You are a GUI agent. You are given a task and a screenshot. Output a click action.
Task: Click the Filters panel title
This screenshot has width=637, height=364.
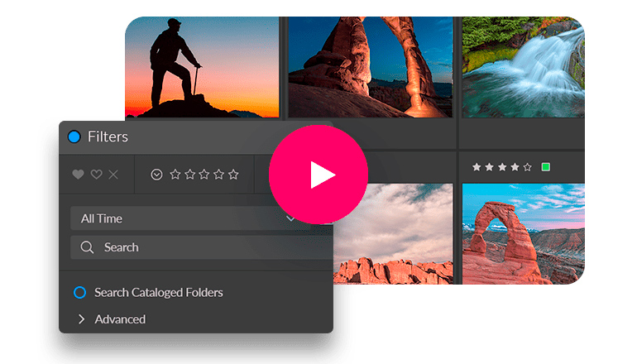point(108,136)
